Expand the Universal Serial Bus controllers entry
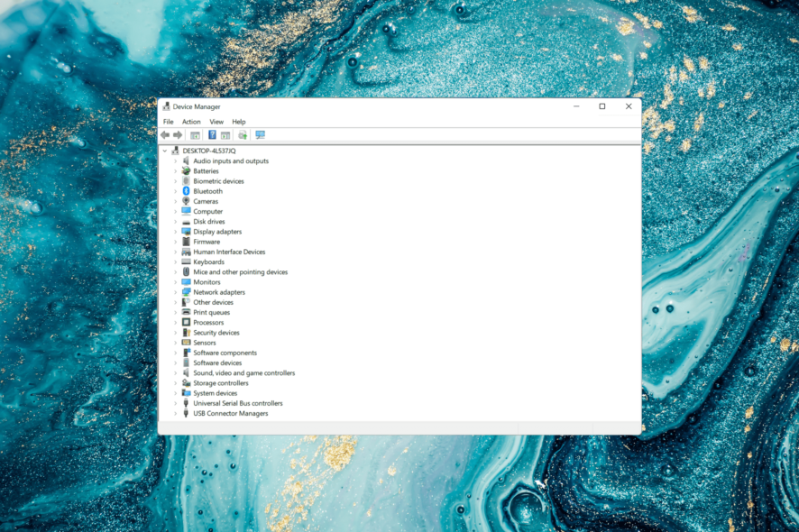The image size is (799, 532). point(174,402)
